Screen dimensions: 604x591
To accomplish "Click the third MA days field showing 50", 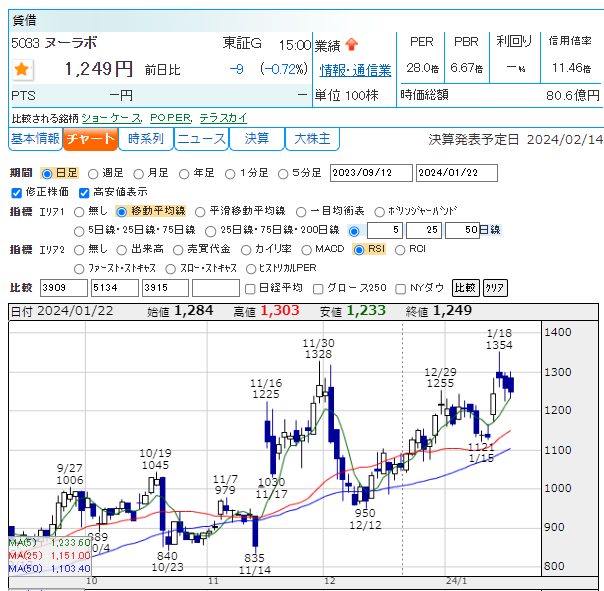I will point(462,230).
